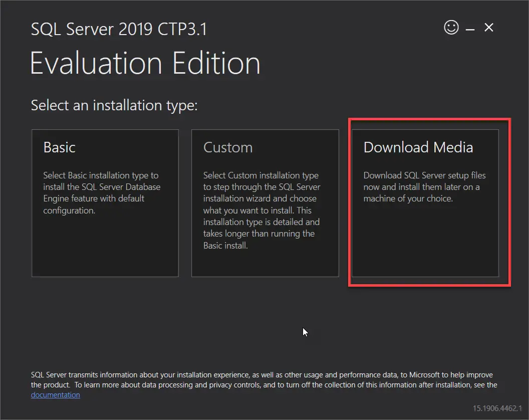Give feedback using the smiley face button
This screenshot has width=529, height=420.
(451, 28)
